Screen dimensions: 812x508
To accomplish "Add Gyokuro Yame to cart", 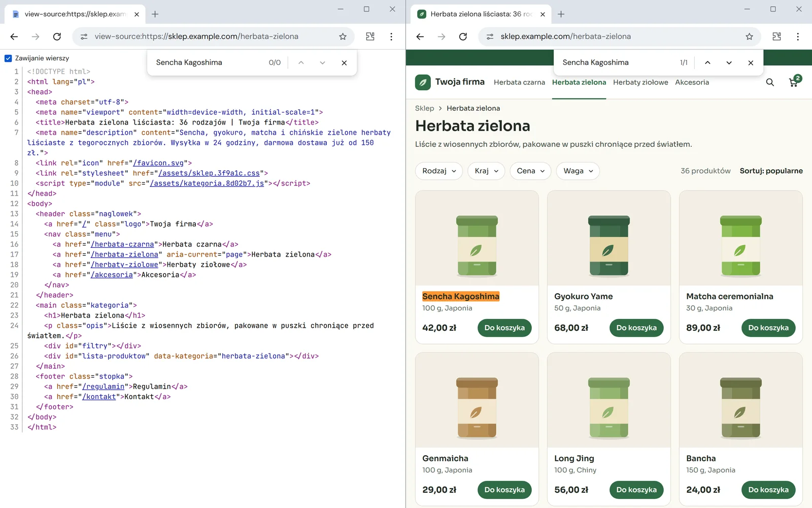I will (x=636, y=328).
